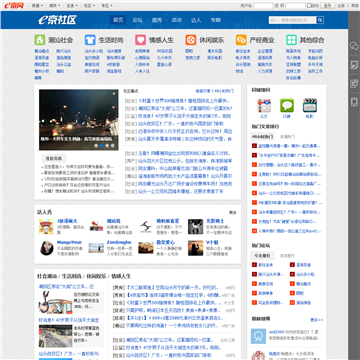Switch to the 48小时热门 articles tab
Viewport: 360px width, 360px height.
tap(263, 137)
